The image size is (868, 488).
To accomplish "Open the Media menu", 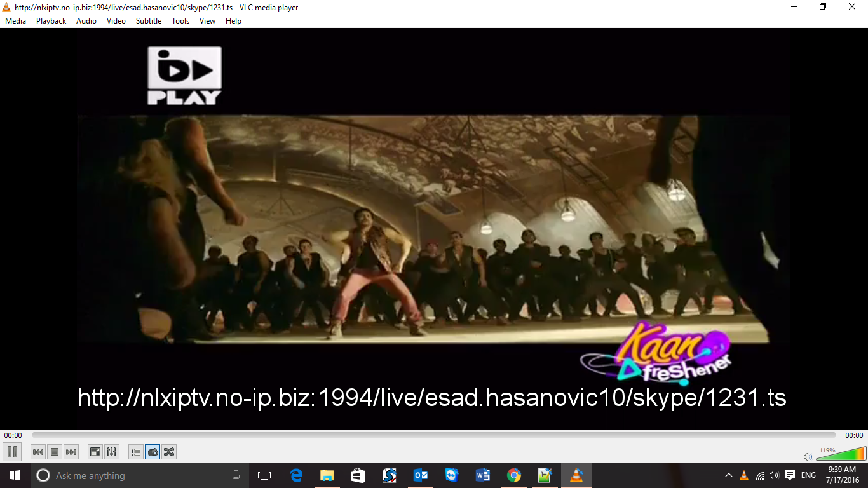I will tap(16, 21).
